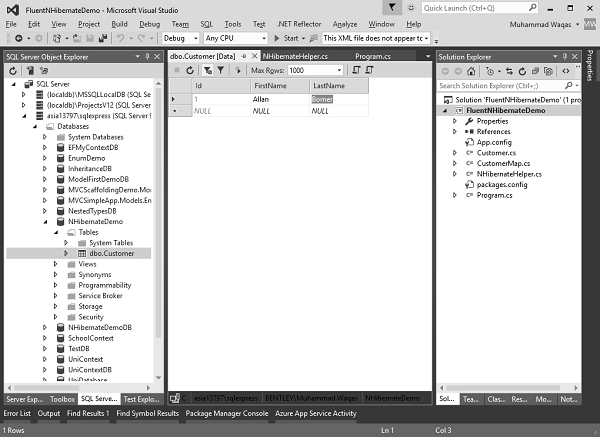This screenshot has width=600, height=437.
Task: Open the Debug menu
Action: (x=150, y=24)
